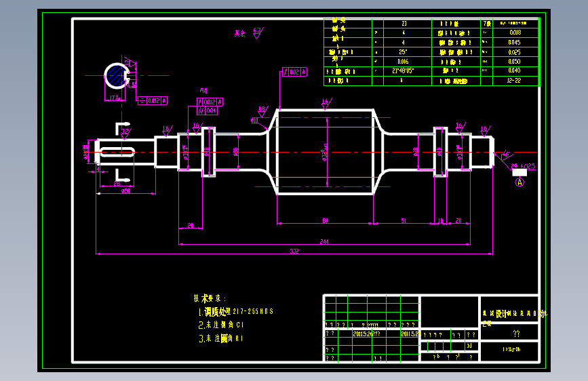Select the third technical note ending in R1
The height and width of the screenshot is (381, 588).
coord(221,338)
